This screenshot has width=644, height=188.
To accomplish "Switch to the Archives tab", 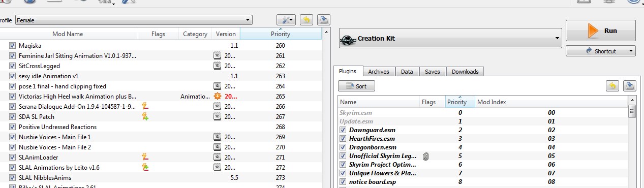I will tap(379, 72).
